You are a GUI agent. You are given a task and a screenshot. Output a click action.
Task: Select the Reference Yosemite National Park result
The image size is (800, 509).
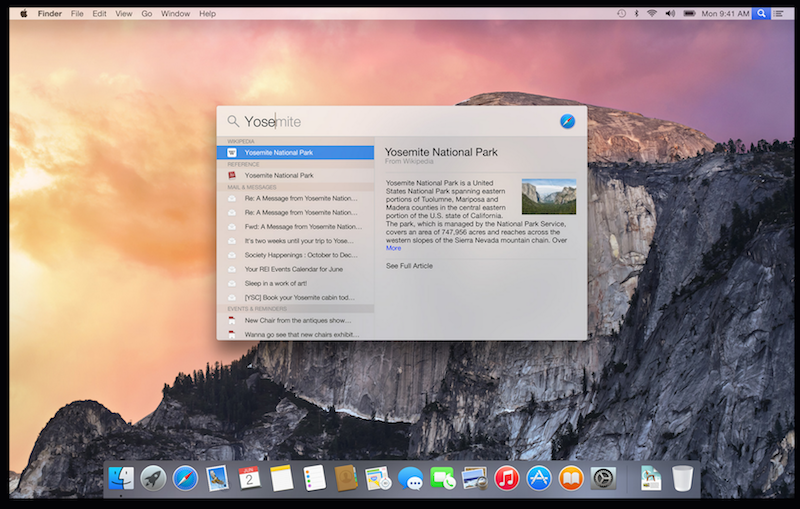[x=295, y=175]
